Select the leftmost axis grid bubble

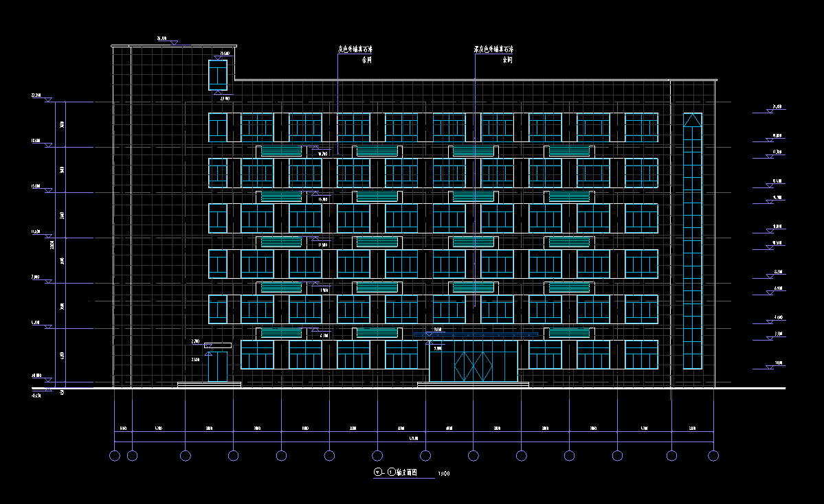[115, 455]
